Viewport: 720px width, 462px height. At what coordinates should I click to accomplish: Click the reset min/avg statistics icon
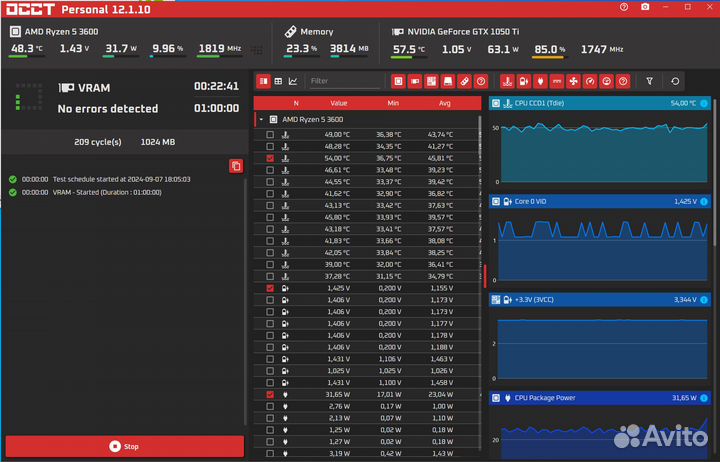pyautogui.click(x=675, y=81)
